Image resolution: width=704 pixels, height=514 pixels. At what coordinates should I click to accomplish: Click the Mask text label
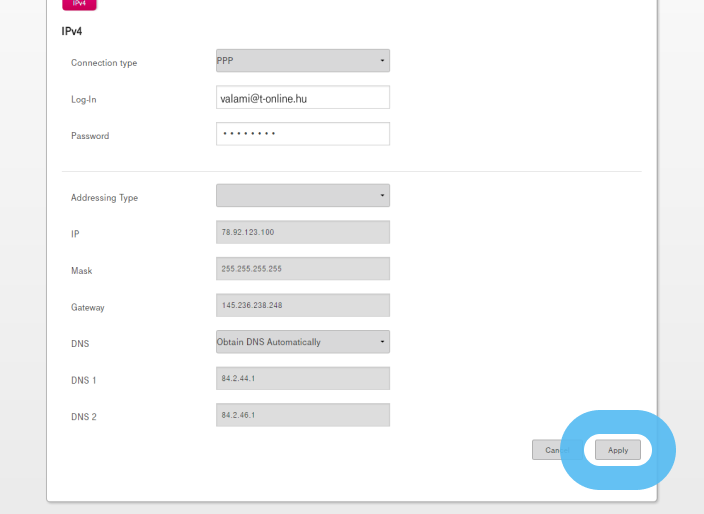(81, 271)
